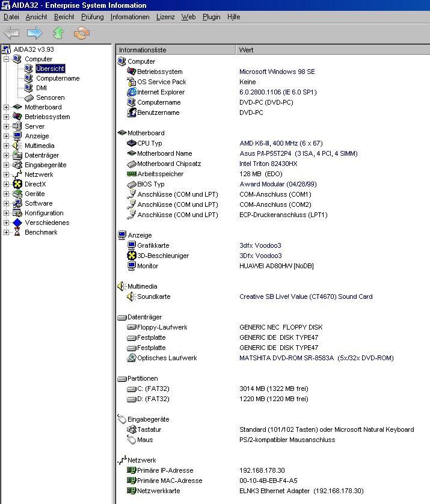430x504 pixels.
Task: Click the Sensoren chip icon in tree
Action: point(29,97)
